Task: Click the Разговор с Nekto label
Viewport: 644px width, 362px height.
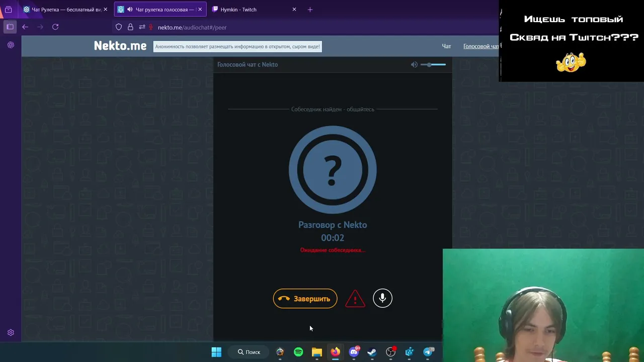Action: (x=333, y=225)
